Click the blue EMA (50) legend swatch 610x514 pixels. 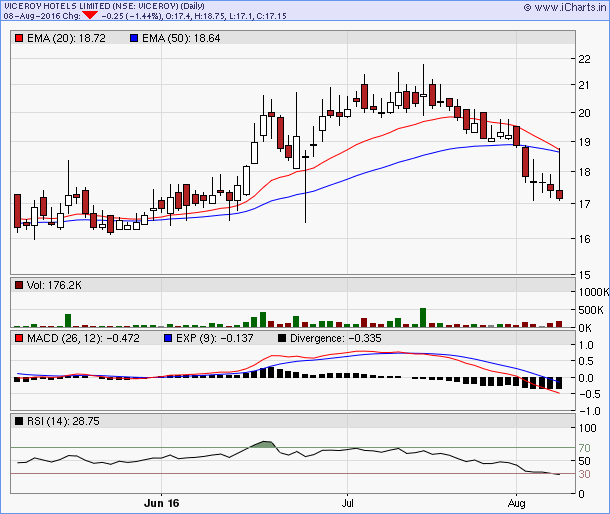tap(134, 38)
